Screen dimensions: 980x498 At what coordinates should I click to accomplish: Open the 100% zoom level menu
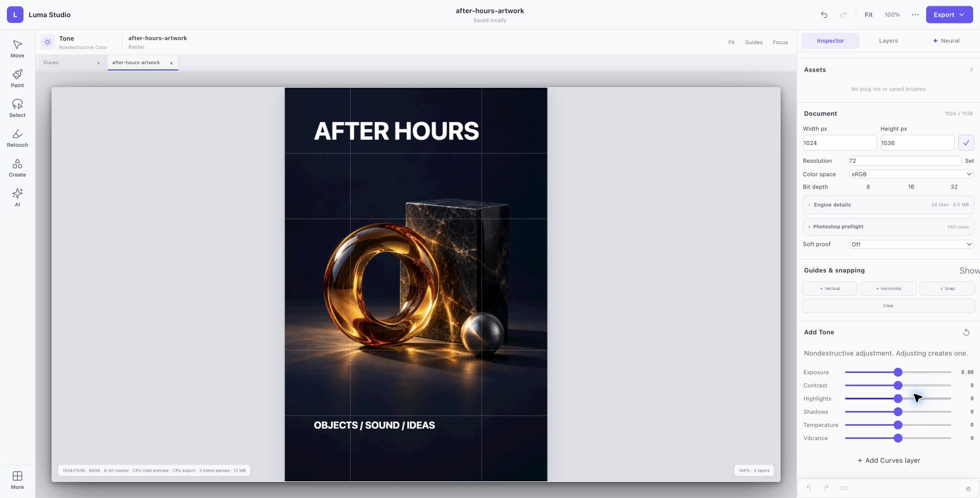coord(892,15)
